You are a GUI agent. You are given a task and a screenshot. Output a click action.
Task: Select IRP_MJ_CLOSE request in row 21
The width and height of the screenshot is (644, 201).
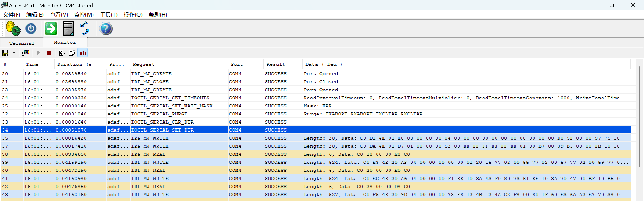150,82
